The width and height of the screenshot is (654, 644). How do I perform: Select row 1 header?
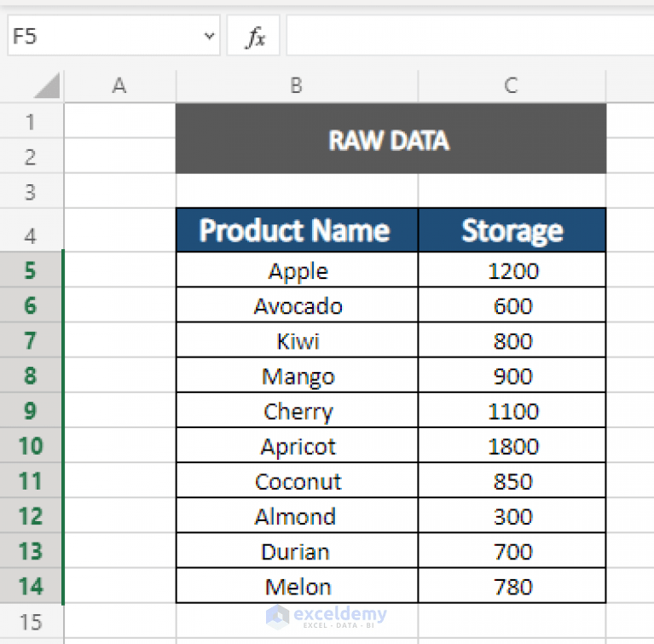point(31,121)
